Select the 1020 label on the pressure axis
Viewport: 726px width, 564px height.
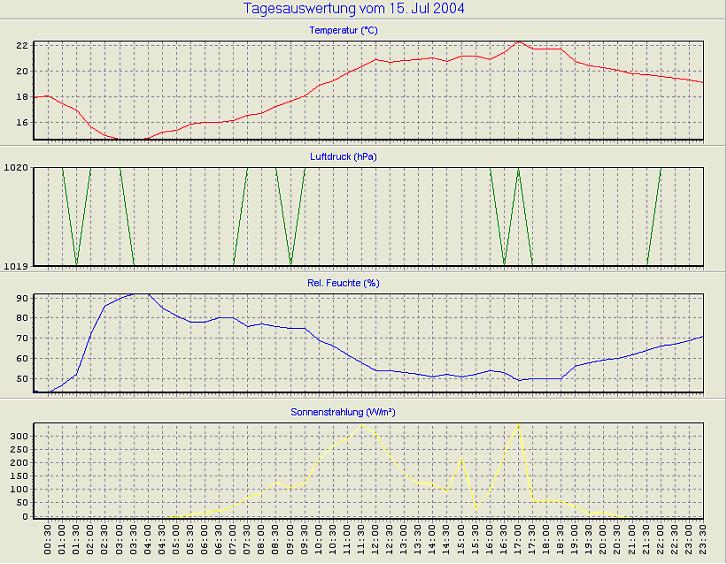[15, 168]
